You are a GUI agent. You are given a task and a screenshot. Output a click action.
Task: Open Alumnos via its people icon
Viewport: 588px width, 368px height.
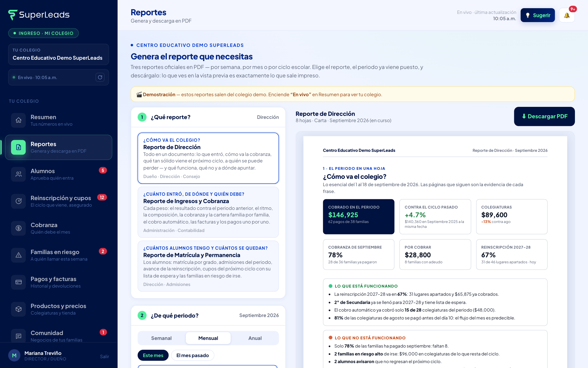pyautogui.click(x=19, y=174)
